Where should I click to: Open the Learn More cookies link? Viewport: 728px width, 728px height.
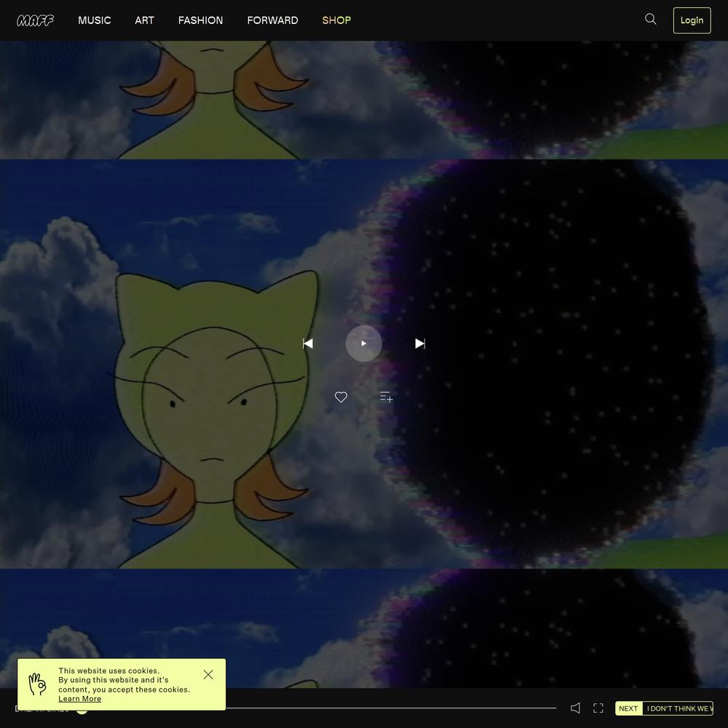coord(80,699)
